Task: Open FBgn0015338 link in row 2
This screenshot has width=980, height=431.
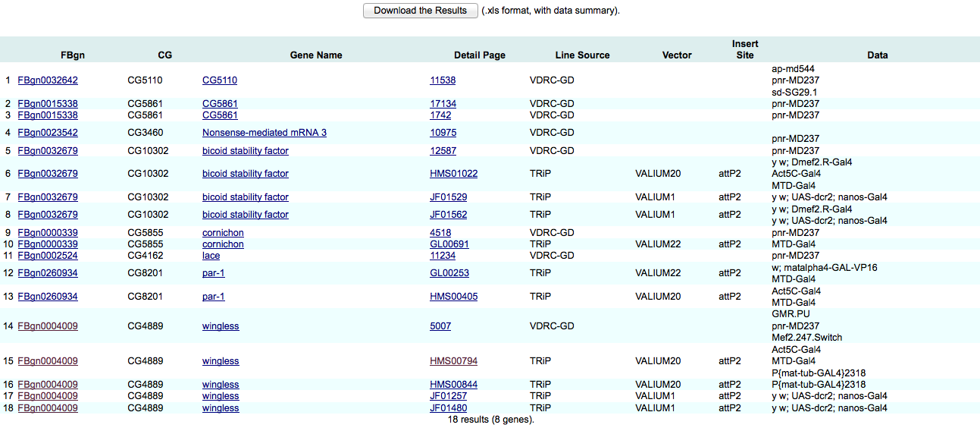Action: point(48,104)
